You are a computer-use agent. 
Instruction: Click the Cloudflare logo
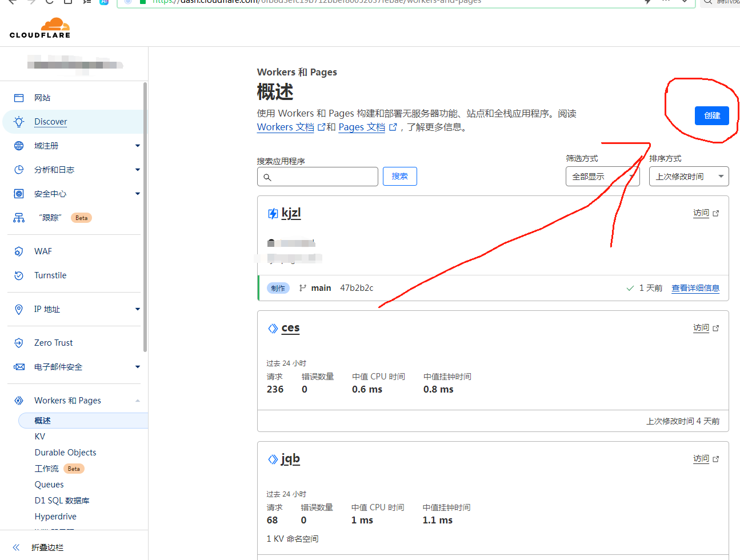(40, 28)
